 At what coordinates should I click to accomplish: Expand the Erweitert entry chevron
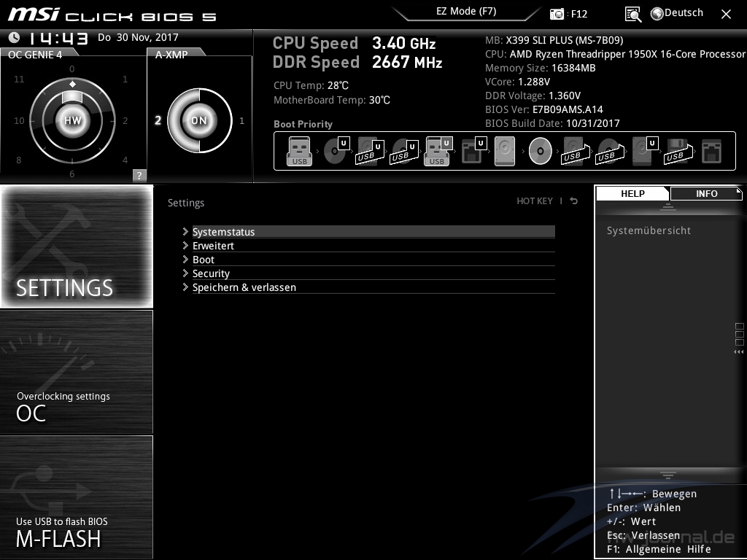click(x=185, y=245)
